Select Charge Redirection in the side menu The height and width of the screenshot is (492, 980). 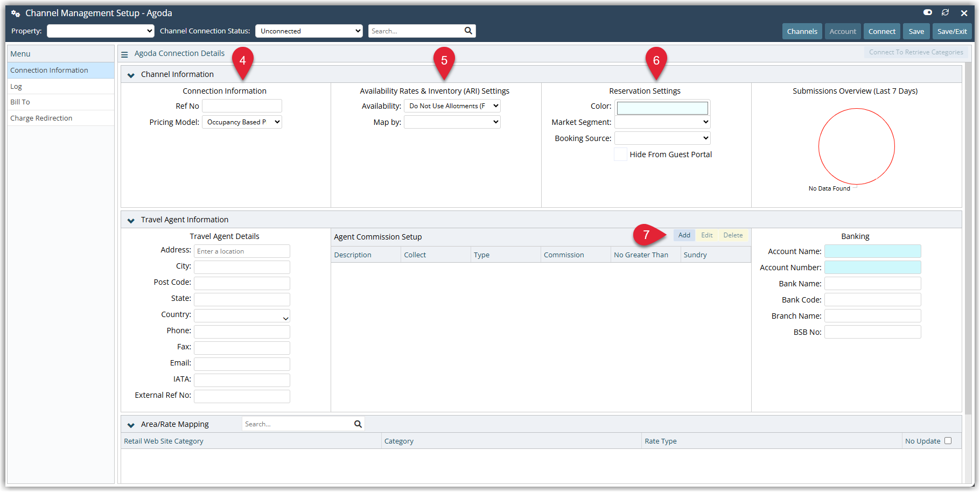click(x=60, y=118)
